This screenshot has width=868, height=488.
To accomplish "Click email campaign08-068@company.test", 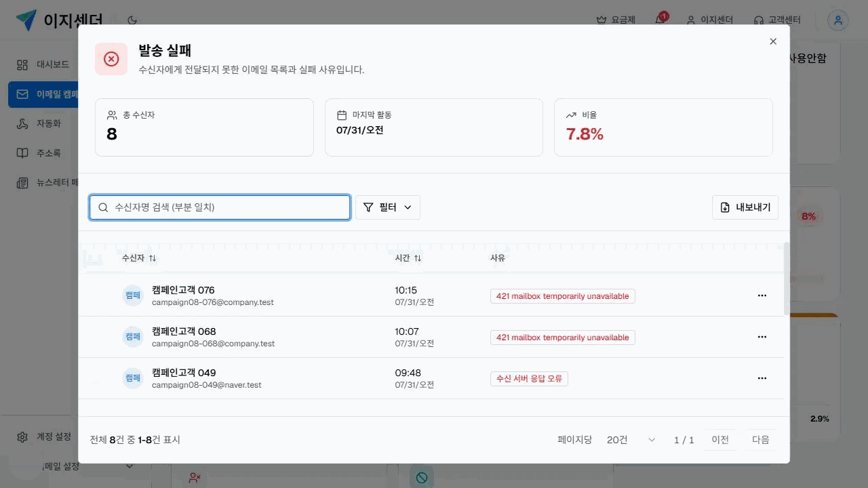I will pyautogui.click(x=214, y=344).
